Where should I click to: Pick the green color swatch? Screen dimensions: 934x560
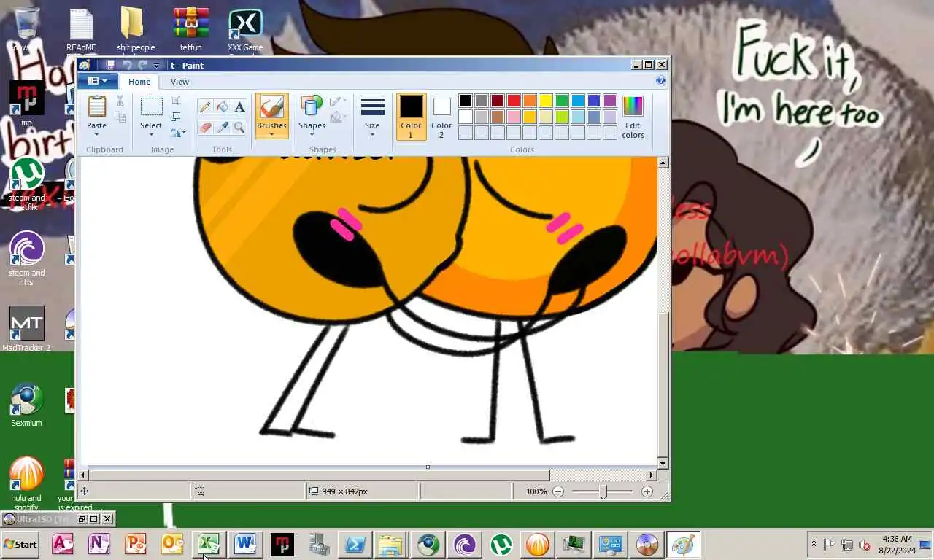tap(562, 101)
